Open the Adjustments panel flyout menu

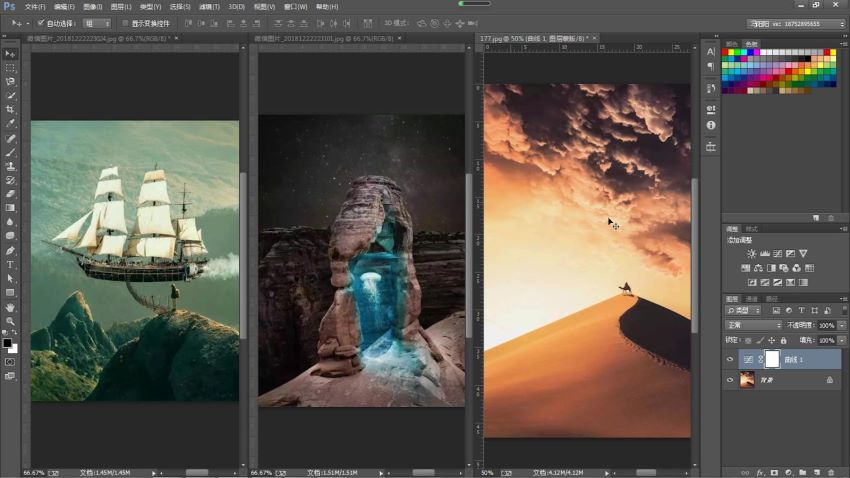[x=843, y=229]
